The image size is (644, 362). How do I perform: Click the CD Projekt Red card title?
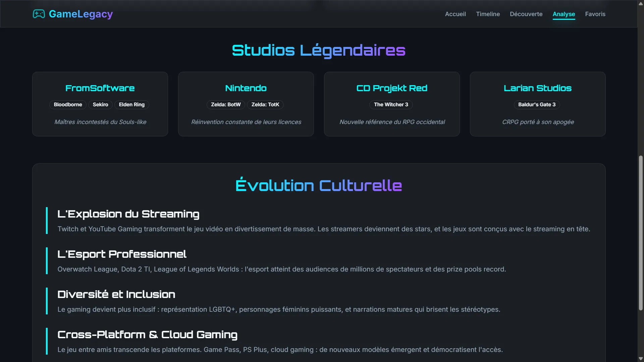[x=391, y=88]
